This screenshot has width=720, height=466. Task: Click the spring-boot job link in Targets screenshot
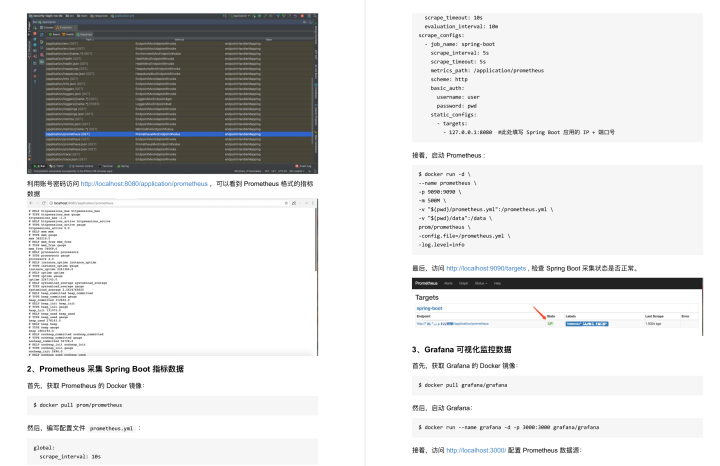point(429,308)
